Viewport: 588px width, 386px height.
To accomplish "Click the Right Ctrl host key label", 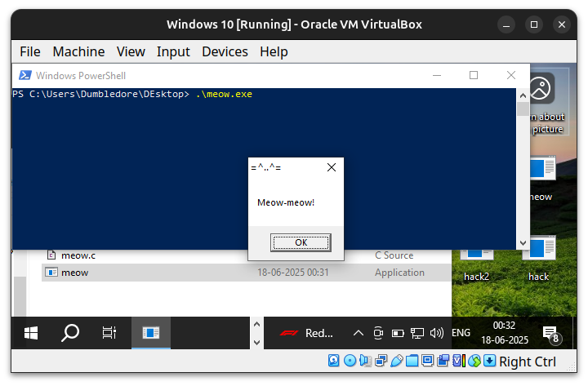I will coord(528,362).
